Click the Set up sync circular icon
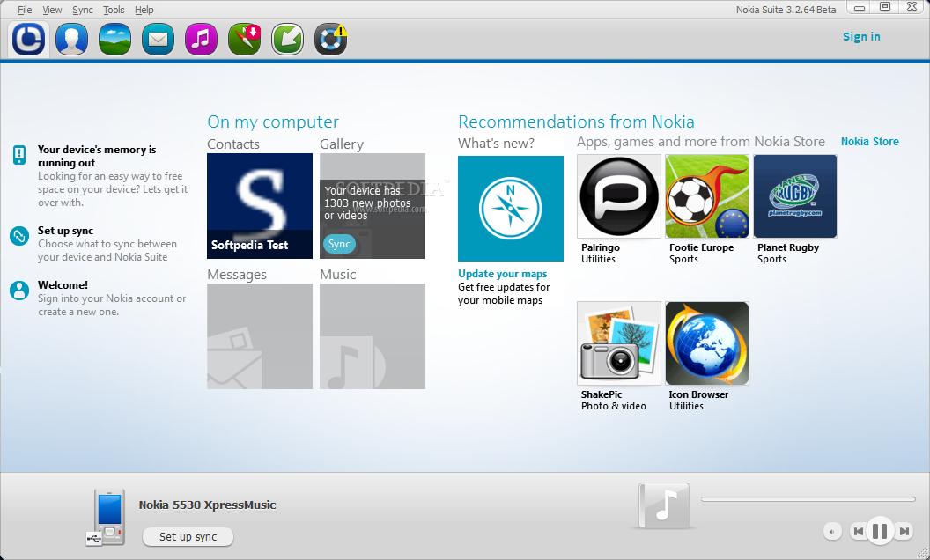Viewport: 930px width, 560px height. click(19, 235)
